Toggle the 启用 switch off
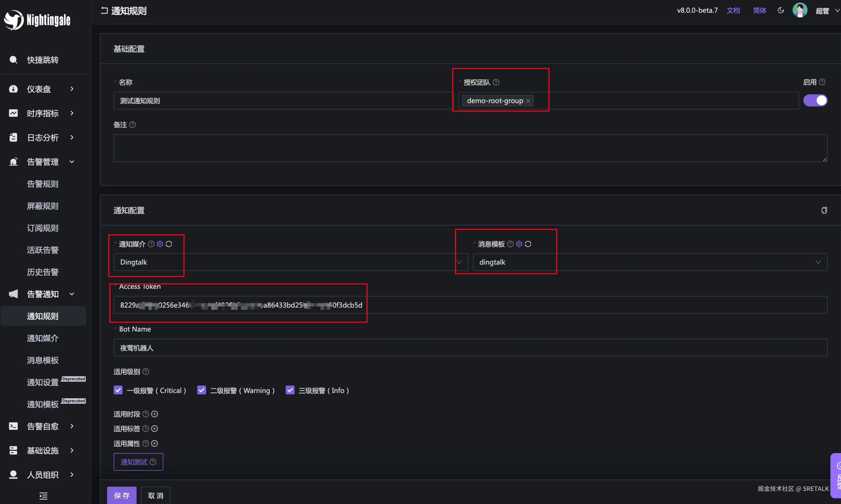Viewport: 841px width, 504px height. pos(815,101)
